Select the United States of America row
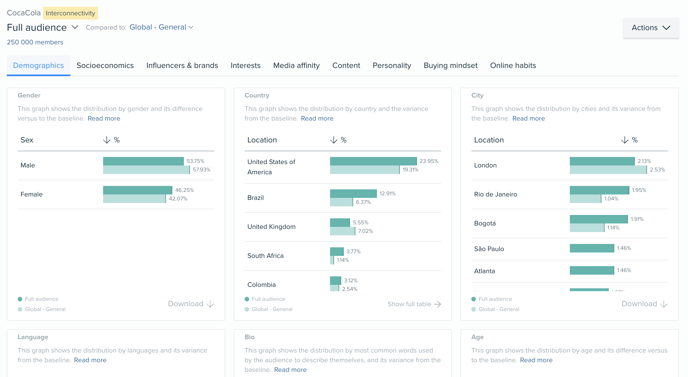 coord(343,167)
